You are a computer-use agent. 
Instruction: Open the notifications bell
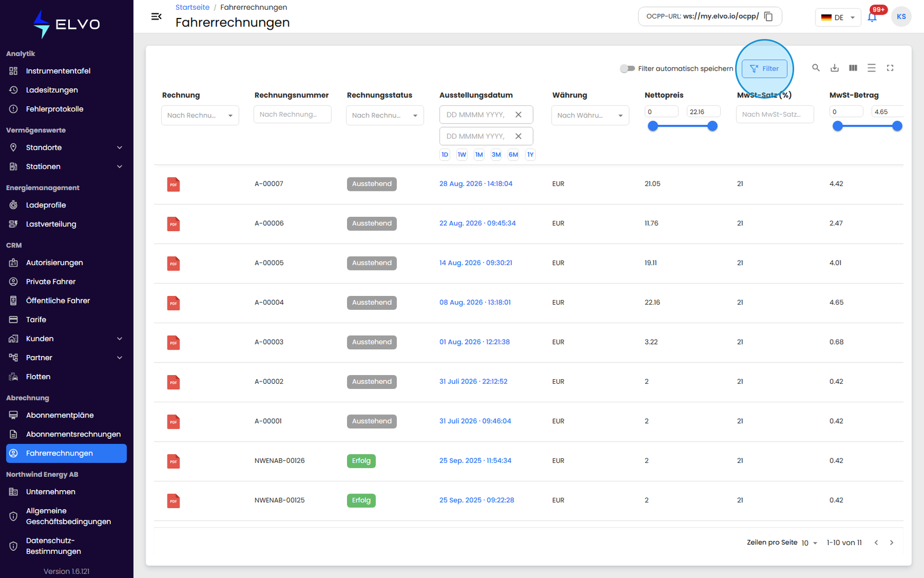872,17
